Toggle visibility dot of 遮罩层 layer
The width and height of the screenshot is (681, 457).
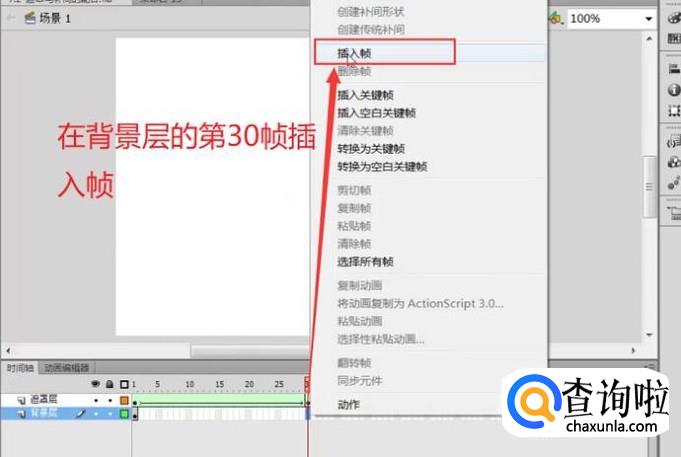97,400
